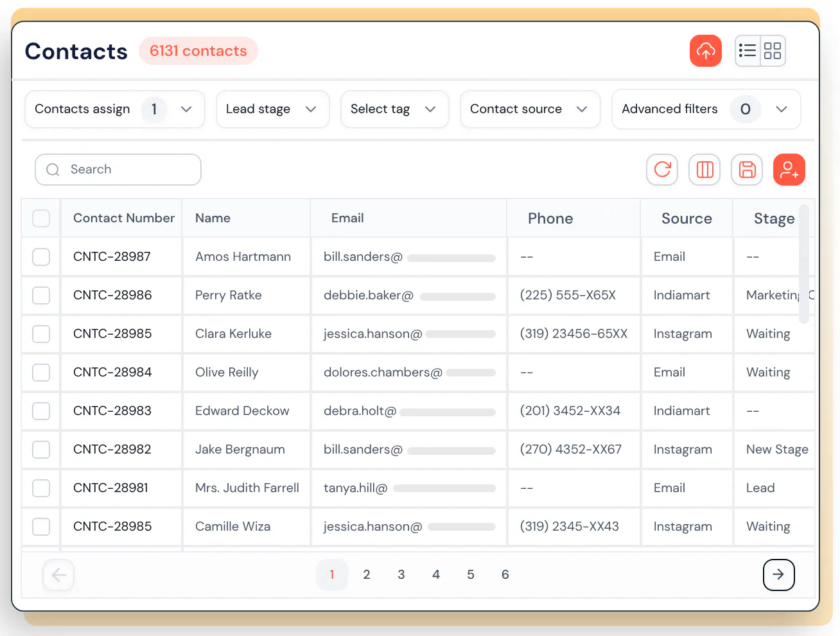Viewport: 840px width, 636px height.
Task: Click the email dolores.chambers@
Action: pos(383,372)
